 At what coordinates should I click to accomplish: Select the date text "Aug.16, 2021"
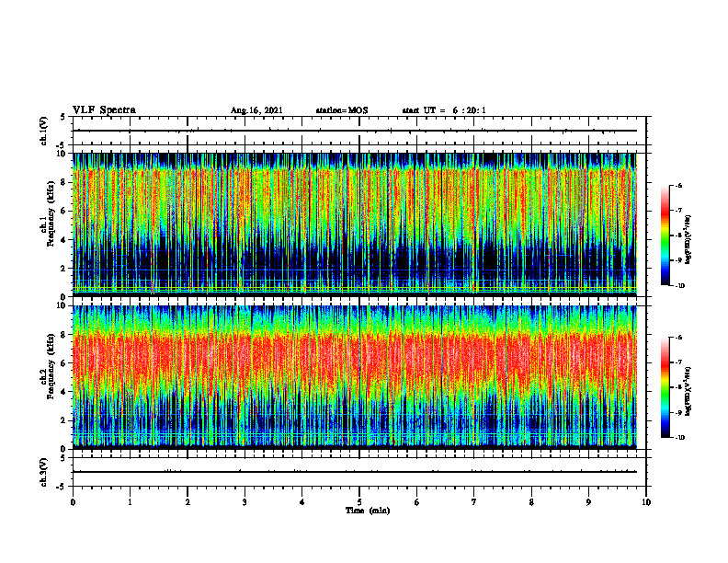coord(256,110)
